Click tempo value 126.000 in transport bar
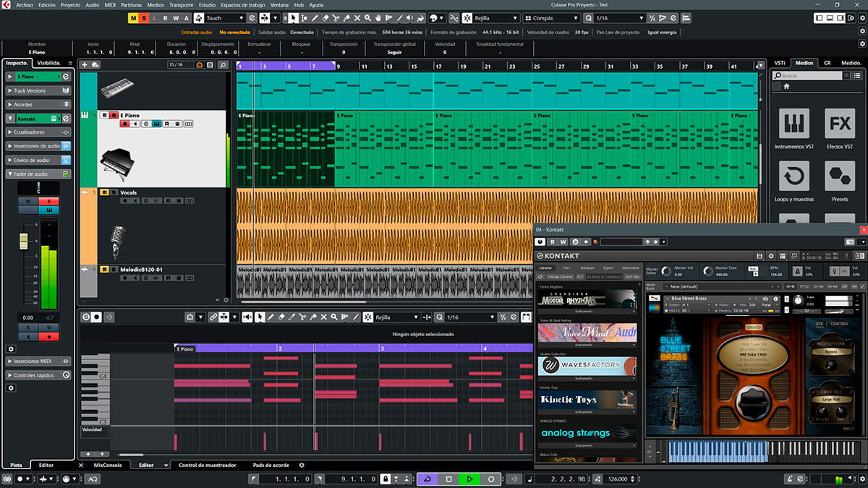 pos(618,479)
